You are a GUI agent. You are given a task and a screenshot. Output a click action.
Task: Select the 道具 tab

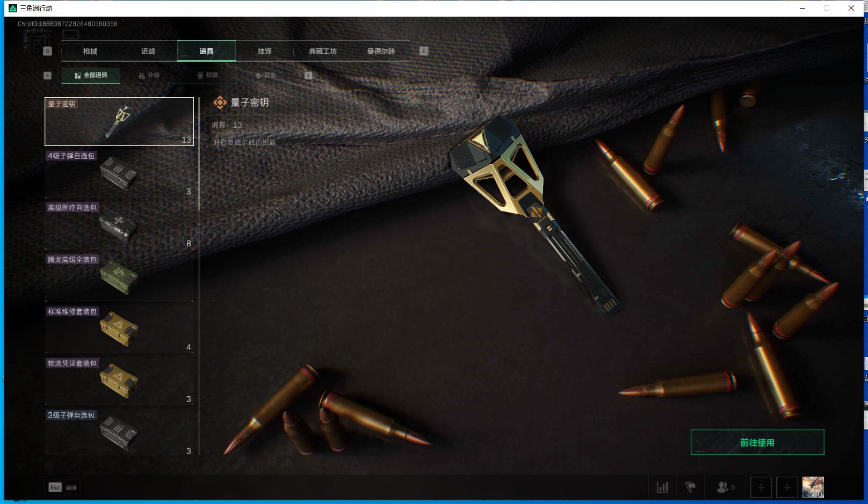coord(206,51)
